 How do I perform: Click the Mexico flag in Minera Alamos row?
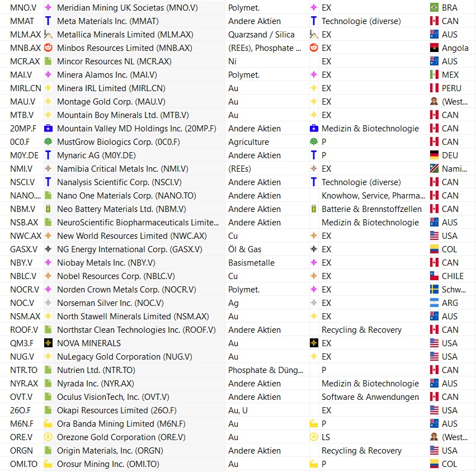[434, 75]
